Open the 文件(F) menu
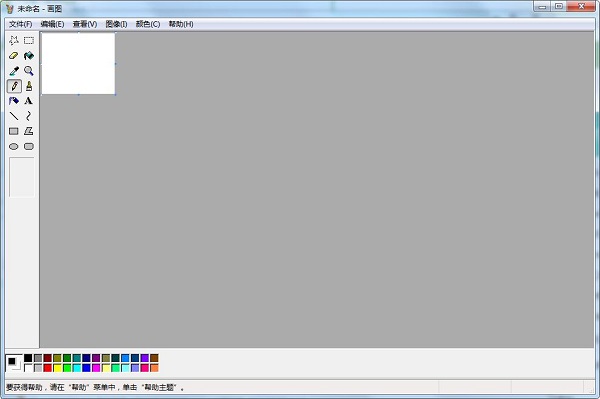The image size is (600, 399). point(21,24)
